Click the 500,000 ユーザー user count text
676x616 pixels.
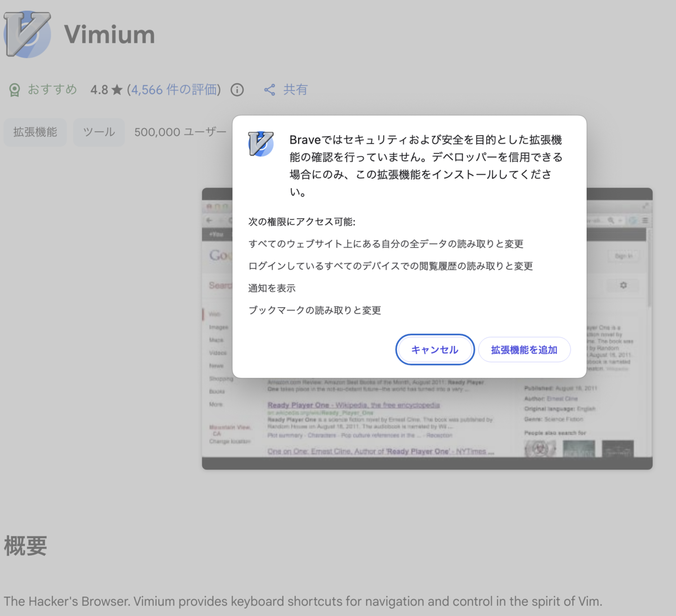pos(180,132)
